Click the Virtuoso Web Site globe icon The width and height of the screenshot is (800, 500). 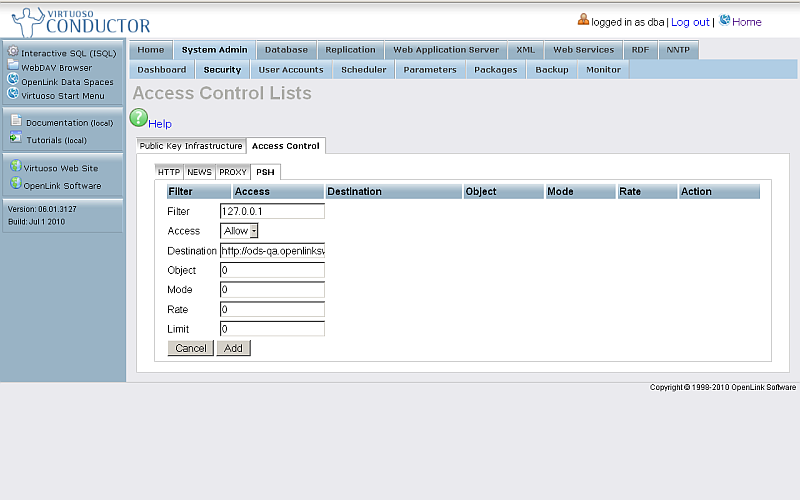click(x=16, y=166)
